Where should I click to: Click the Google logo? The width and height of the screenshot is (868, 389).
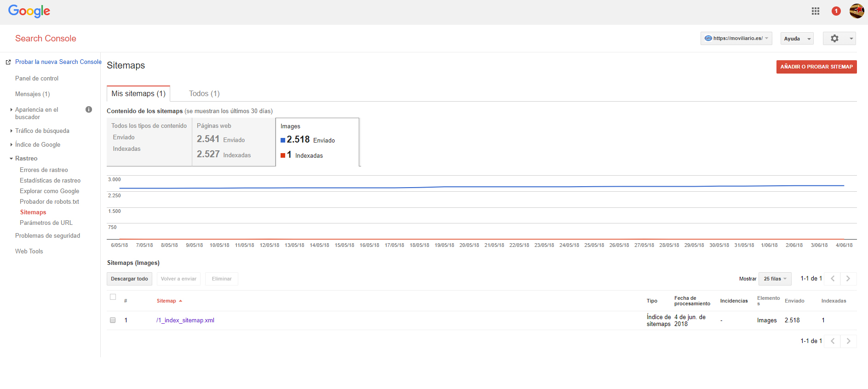coord(29,11)
